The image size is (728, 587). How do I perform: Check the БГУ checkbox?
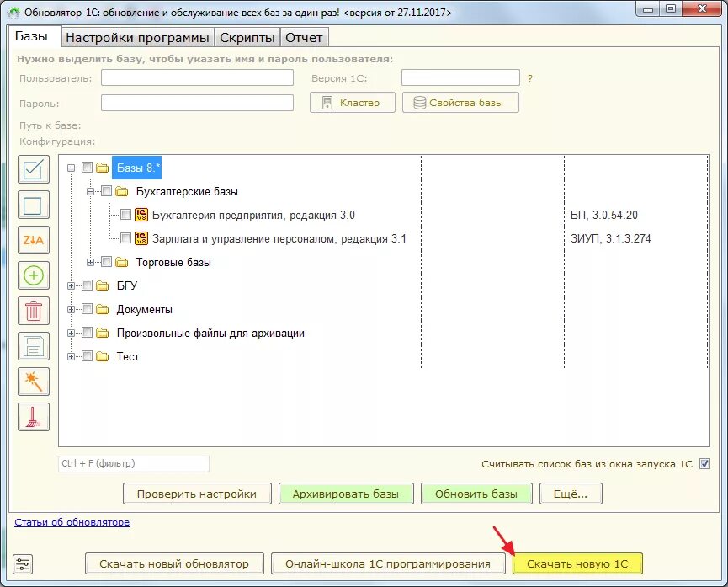click(x=87, y=285)
